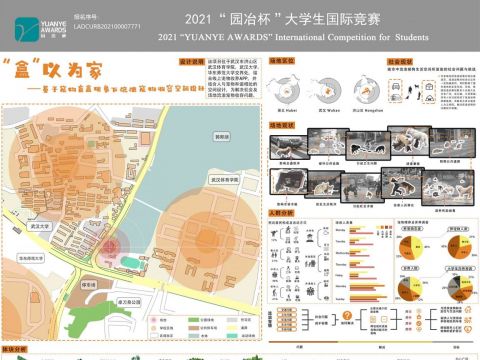Image resolution: width=480 pixels, height=360 pixels.
Task: Click the pink circle legend swatch
Action: pos(154,320)
